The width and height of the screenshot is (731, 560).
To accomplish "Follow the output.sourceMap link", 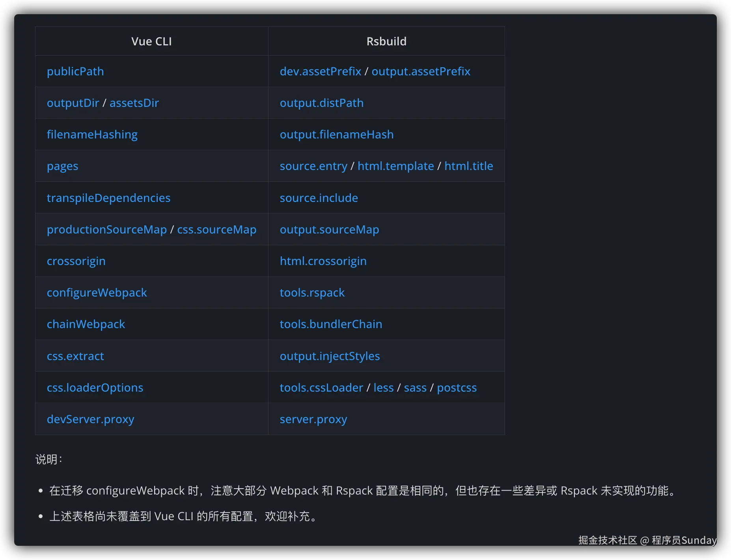I will click(330, 229).
